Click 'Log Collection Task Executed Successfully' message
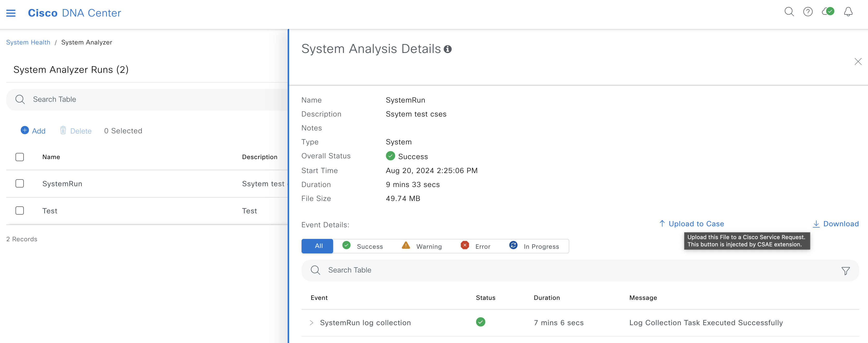The height and width of the screenshot is (343, 868). click(706, 323)
